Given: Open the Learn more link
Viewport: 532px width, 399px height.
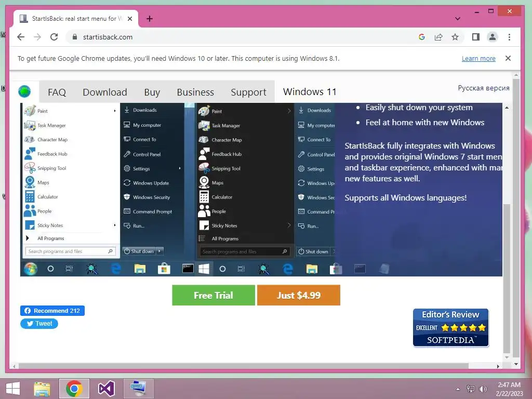Looking at the screenshot, I should [x=478, y=58].
